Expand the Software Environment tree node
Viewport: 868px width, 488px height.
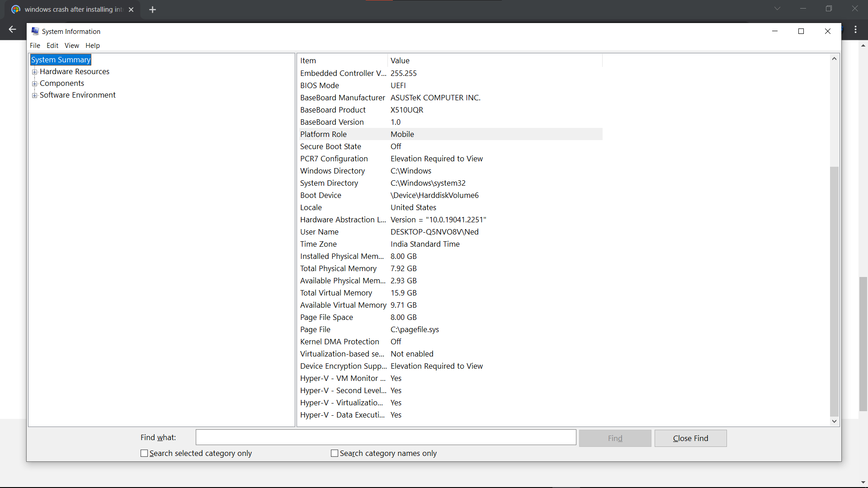[34, 95]
